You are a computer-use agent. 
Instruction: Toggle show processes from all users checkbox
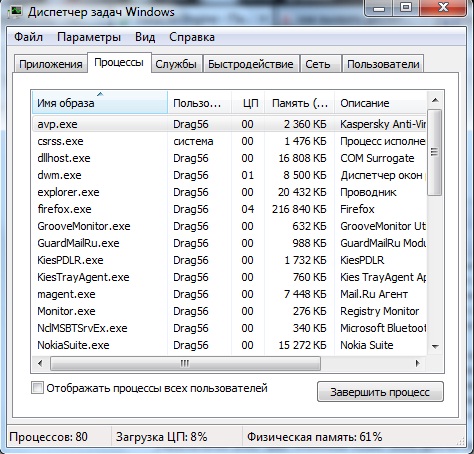coord(37,388)
